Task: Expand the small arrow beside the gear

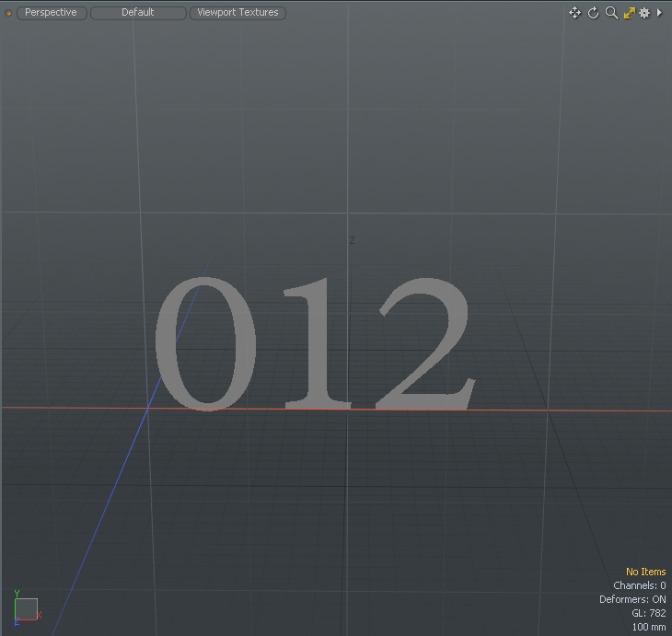Action: tap(659, 13)
